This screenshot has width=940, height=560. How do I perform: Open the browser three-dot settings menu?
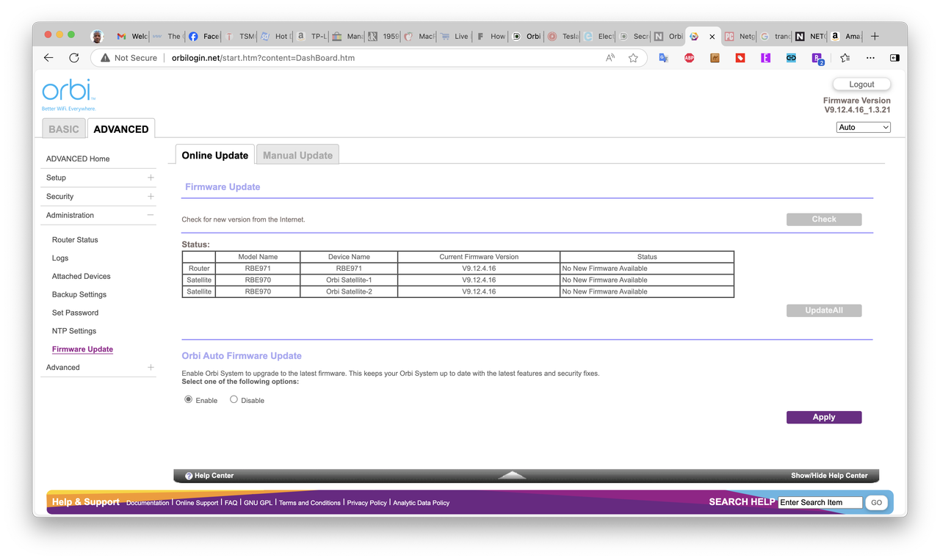point(870,58)
